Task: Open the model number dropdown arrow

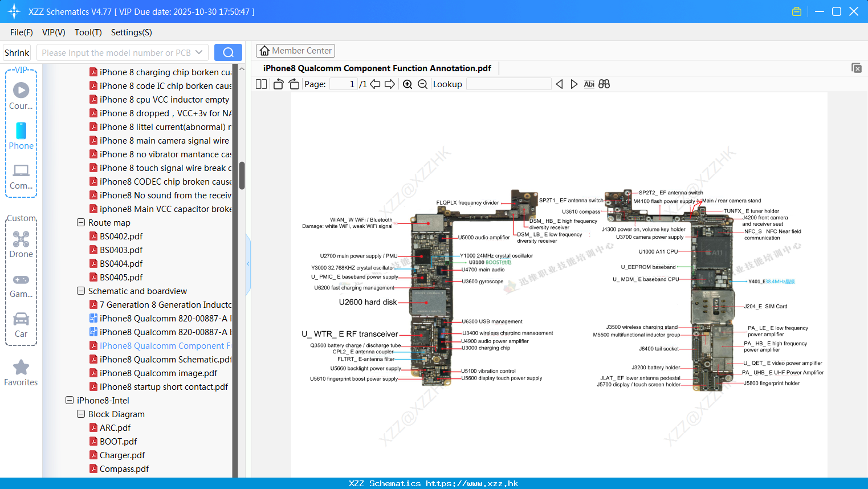Action: click(199, 52)
